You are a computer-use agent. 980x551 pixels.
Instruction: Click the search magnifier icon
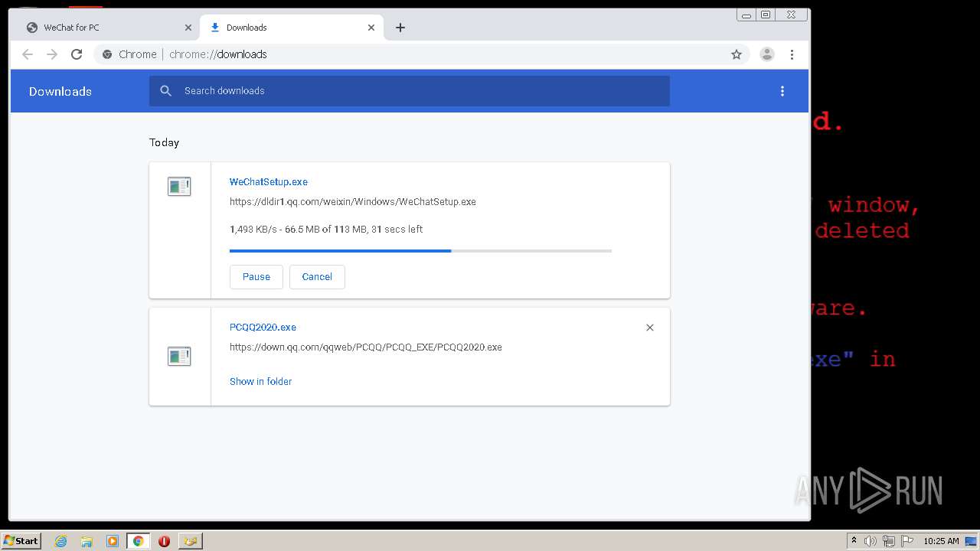pyautogui.click(x=165, y=91)
